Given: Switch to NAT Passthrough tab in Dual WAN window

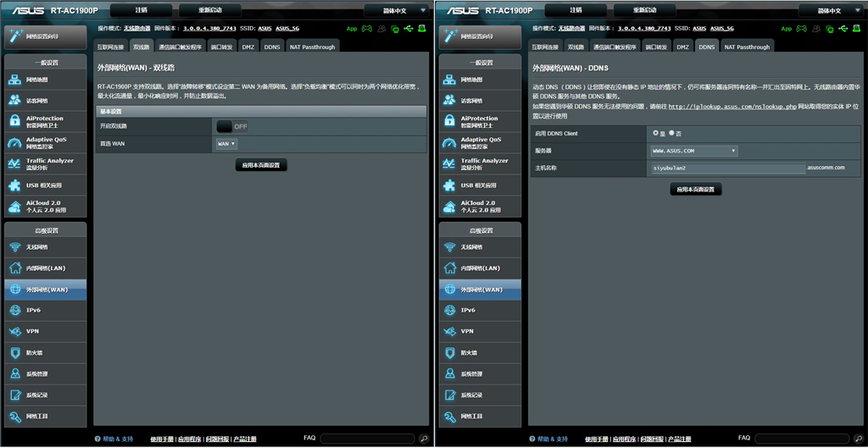Looking at the screenshot, I should tap(313, 47).
